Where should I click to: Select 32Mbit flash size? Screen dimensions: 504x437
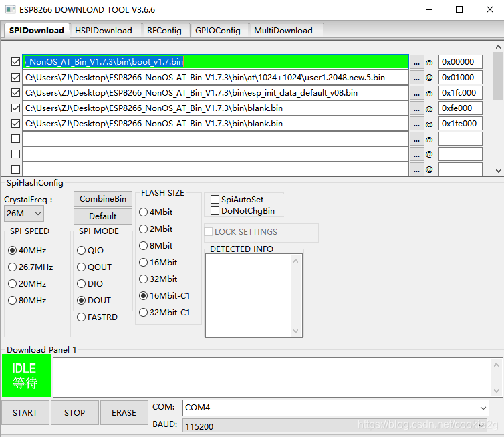[158, 279]
